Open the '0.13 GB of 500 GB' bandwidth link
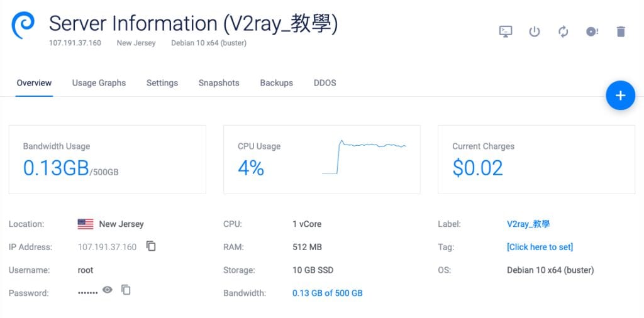The width and height of the screenshot is (644, 318). coord(327,293)
